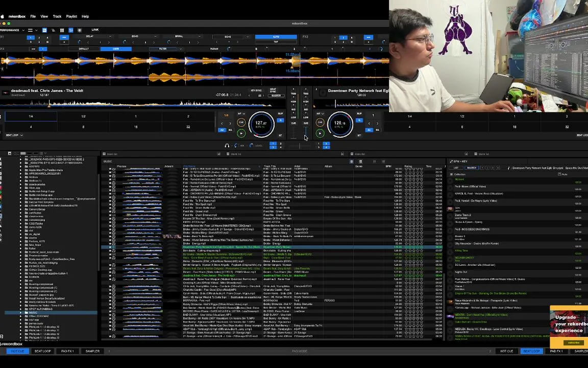This screenshot has width=588, height=368.
Task: Select BEAT LOOP pad mode on left
Action: [43, 351]
